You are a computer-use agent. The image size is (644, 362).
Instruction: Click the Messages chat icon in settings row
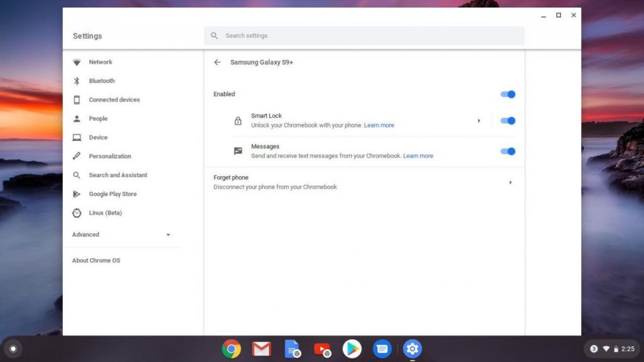click(x=238, y=151)
